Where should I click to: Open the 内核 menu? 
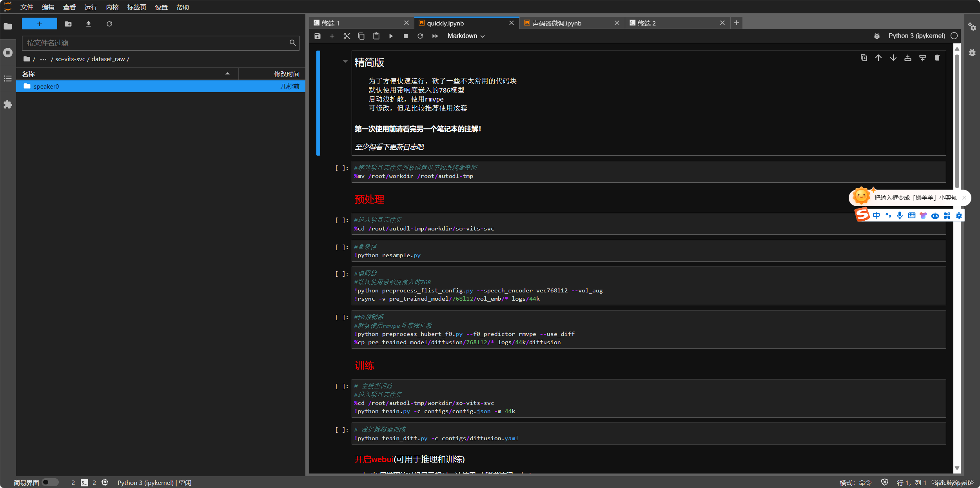coord(112,7)
